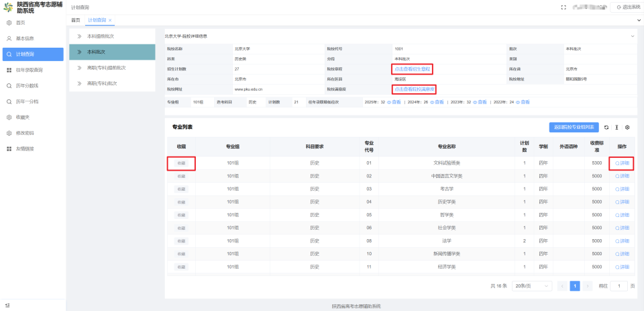Click the www.pku.edu.cn website value
Screen dimensions: 644x311
click(248, 89)
